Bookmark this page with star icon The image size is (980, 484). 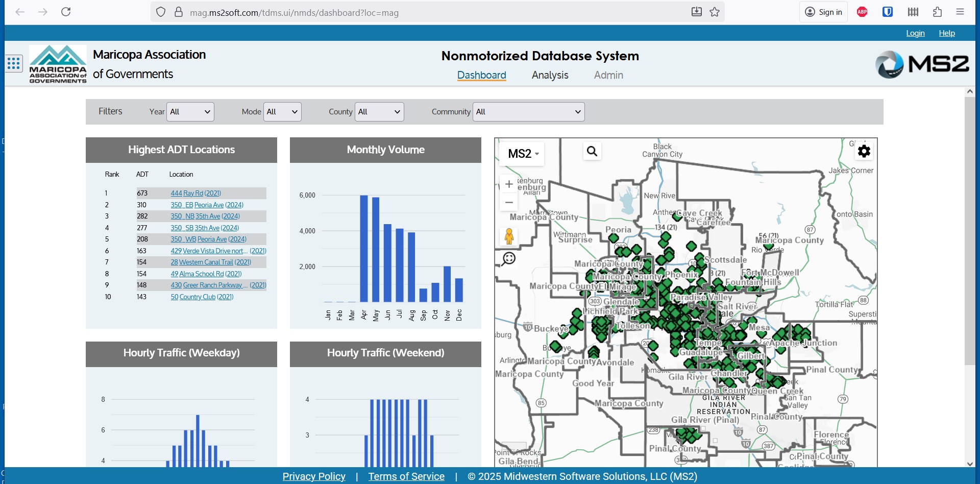point(715,12)
